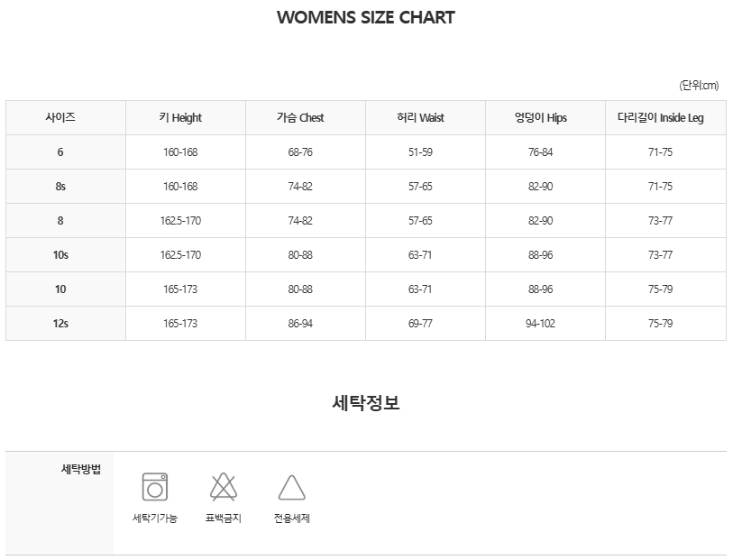
Task: Select the 전용세제 label
Action: tap(292, 518)
